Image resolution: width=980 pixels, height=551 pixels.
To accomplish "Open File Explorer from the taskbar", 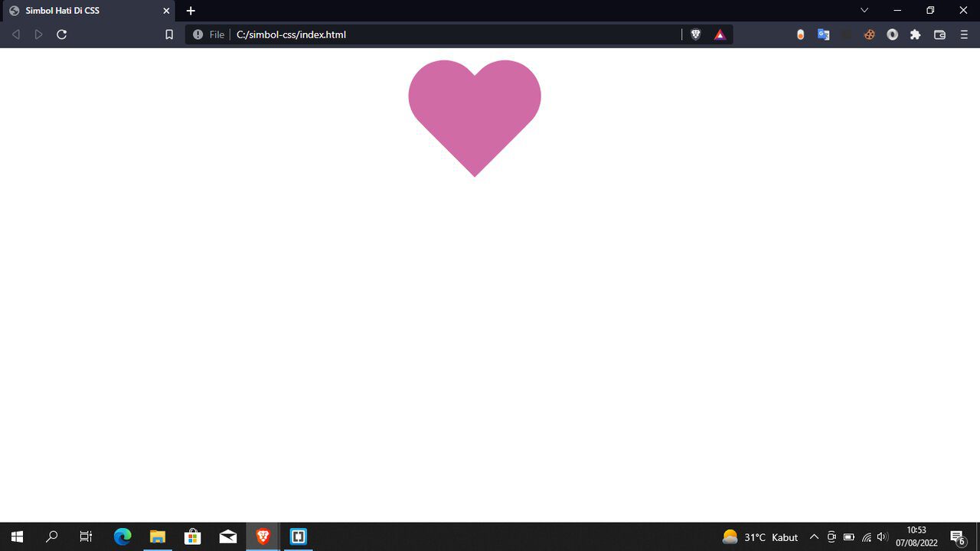I will coord(157,536).
